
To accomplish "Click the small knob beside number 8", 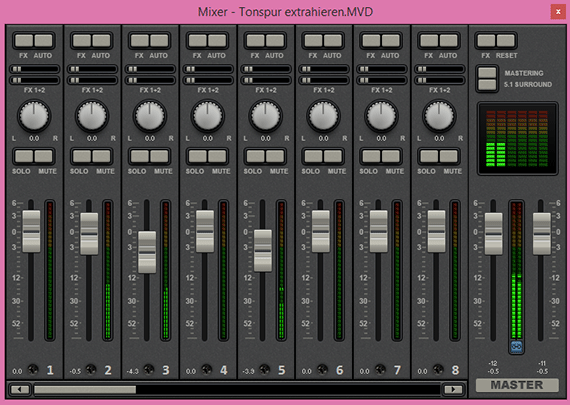I will [438, 369].
